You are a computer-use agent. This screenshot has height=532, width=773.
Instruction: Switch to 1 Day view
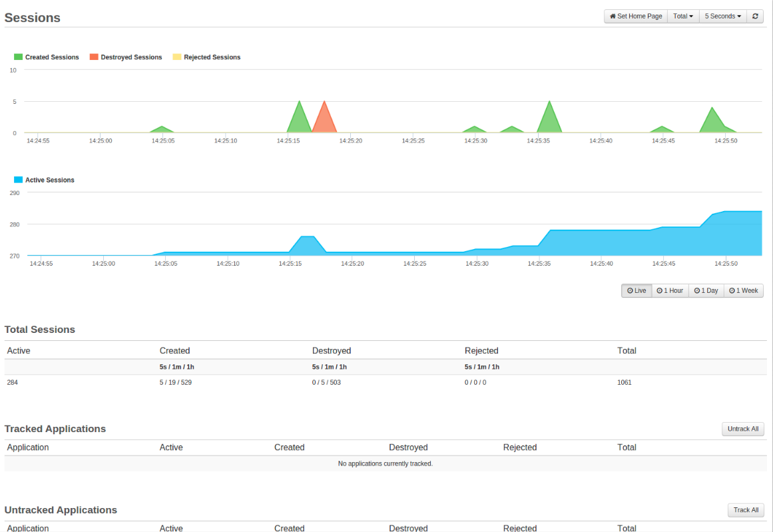point(706,290)
